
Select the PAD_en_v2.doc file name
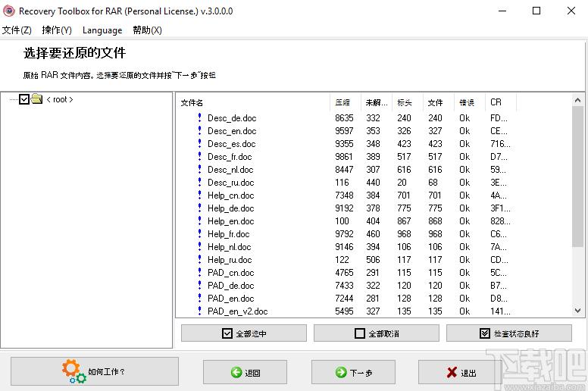pos(237,311)
